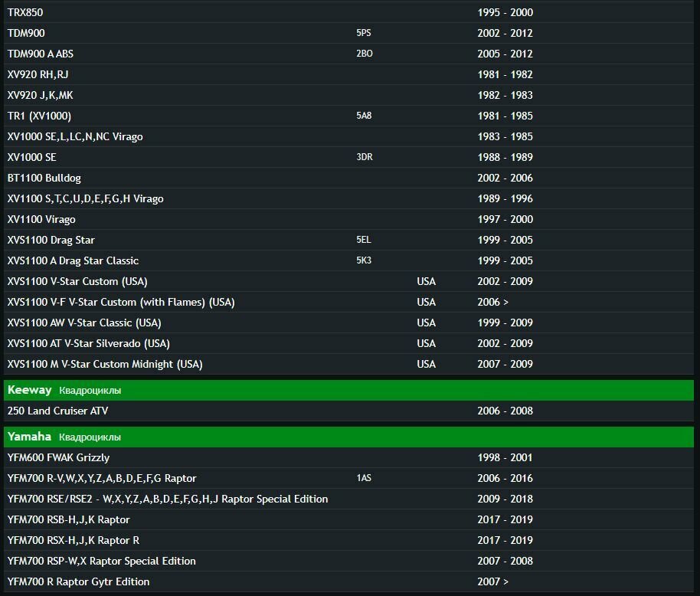The width and height of the screenshot is (700, 596).
Task: Select years 2007 - 2009 for Custom Midnight
Action: click(505, 365)
